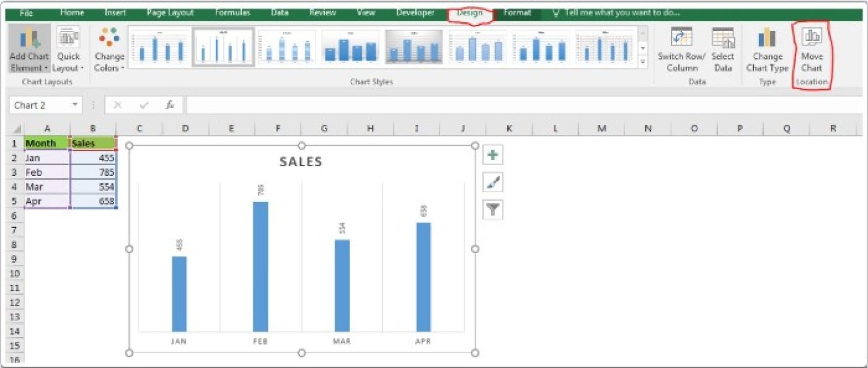
Task: Open the Developer ribbon tab
Action: (415, 12)
